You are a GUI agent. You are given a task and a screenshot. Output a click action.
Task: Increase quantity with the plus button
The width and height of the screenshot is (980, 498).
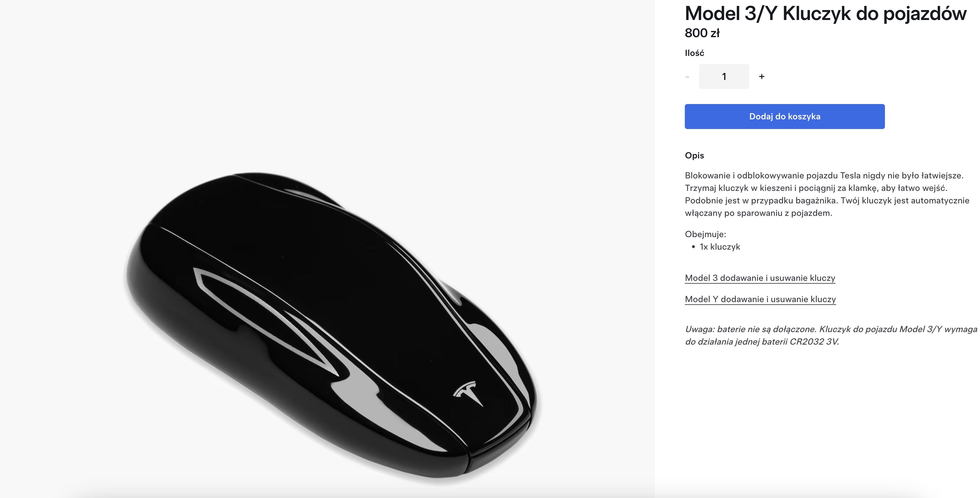coord(761,77)
